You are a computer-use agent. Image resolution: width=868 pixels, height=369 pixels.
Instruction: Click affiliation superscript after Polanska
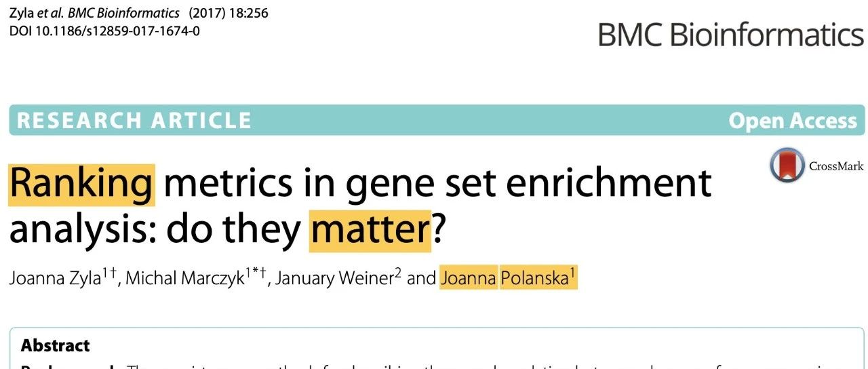573,273
